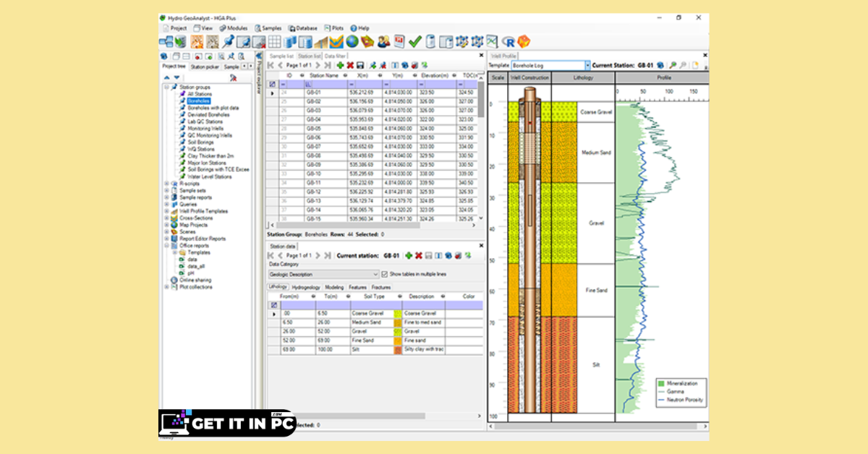Image resolution: width=868 pixels, height=454 pixels.
Task: Move item down with blue down arrow
Action: tap(176, 77)
